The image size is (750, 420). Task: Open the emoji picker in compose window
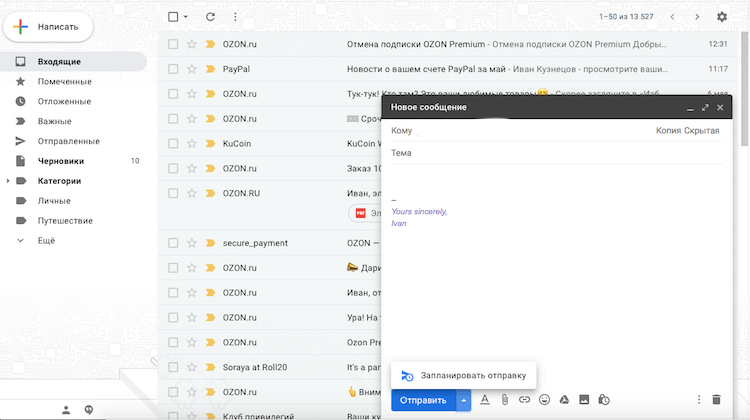(x=544, y=400)
